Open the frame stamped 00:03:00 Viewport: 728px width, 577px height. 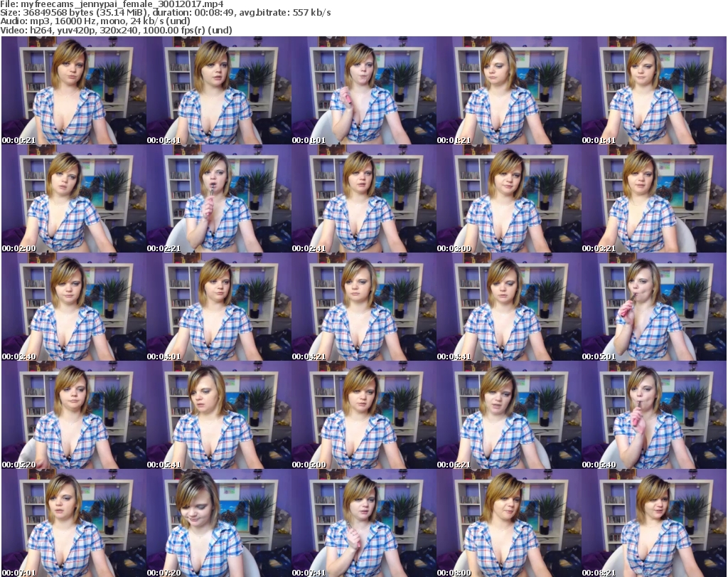(x=509, y=198)
